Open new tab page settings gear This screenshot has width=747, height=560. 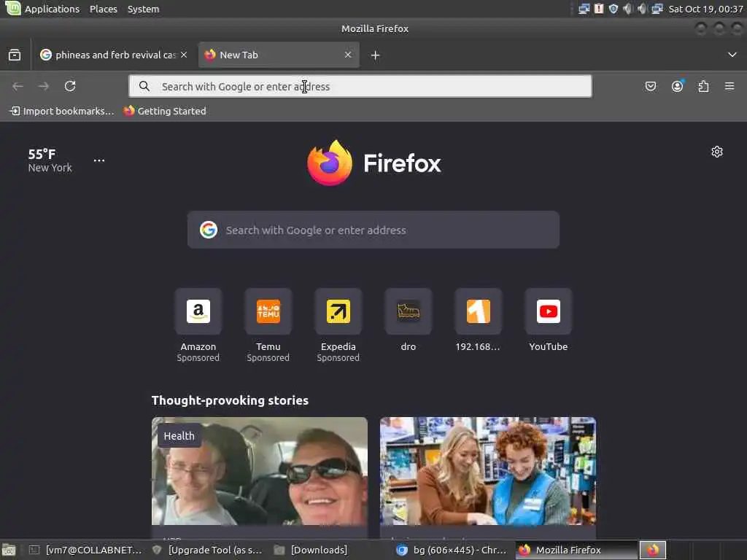pos(717,152)
